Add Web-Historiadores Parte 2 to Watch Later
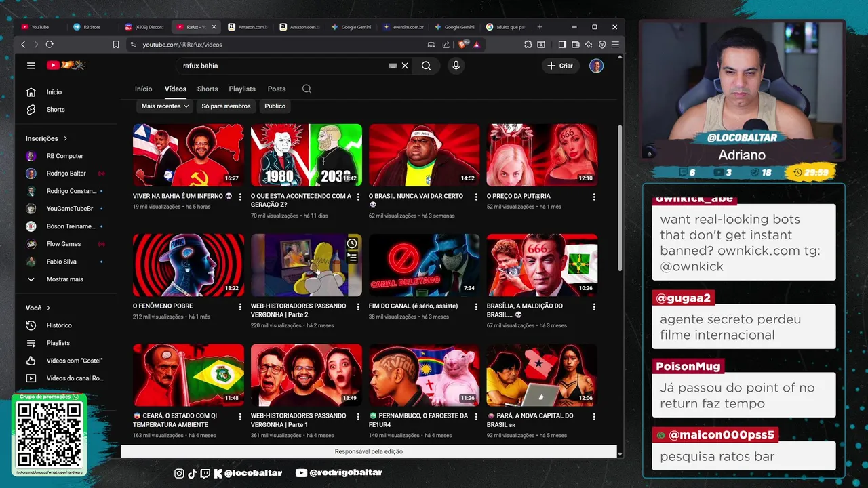The width and height of the screenshot is (868, 488). (x=352, y=243)
